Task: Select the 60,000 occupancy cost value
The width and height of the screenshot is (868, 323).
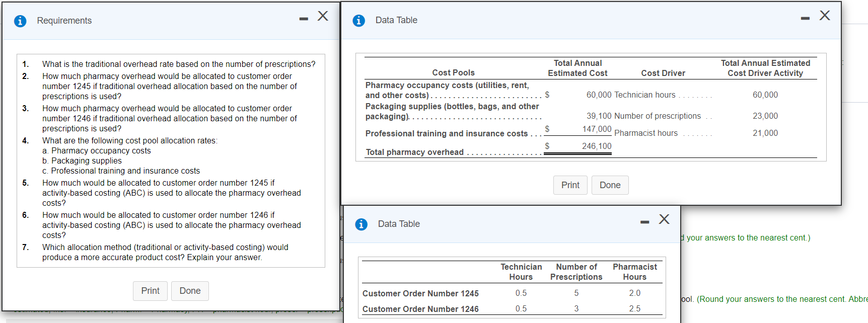Action: click(x=599, y=95)
